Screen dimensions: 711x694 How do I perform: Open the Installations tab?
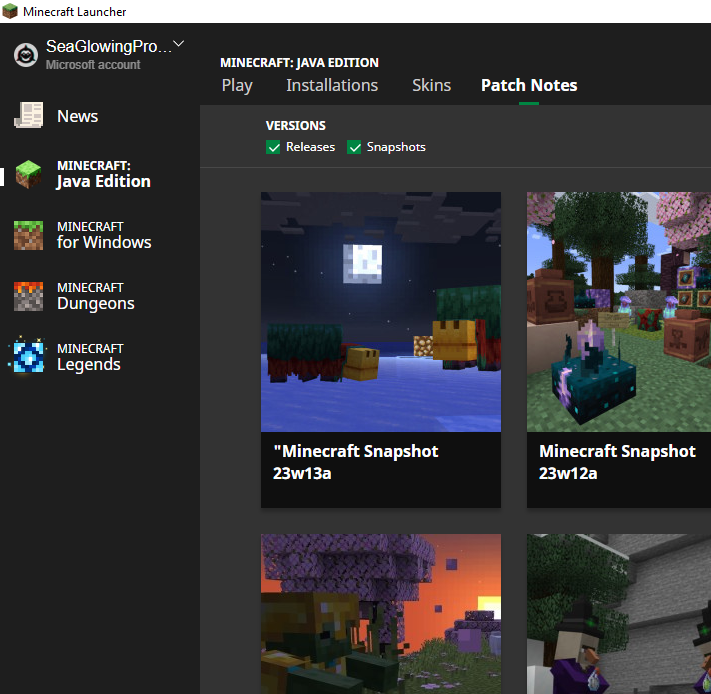pyautogui.click(x=332, y=85)
